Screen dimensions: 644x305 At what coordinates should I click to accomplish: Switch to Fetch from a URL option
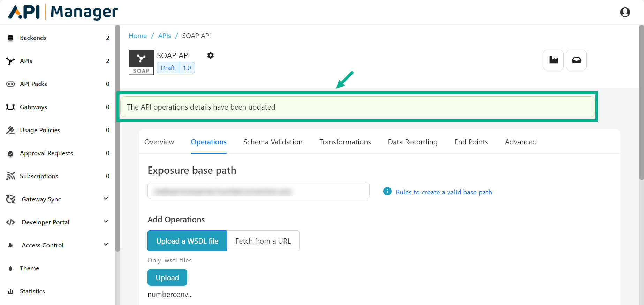click(263, 241)
